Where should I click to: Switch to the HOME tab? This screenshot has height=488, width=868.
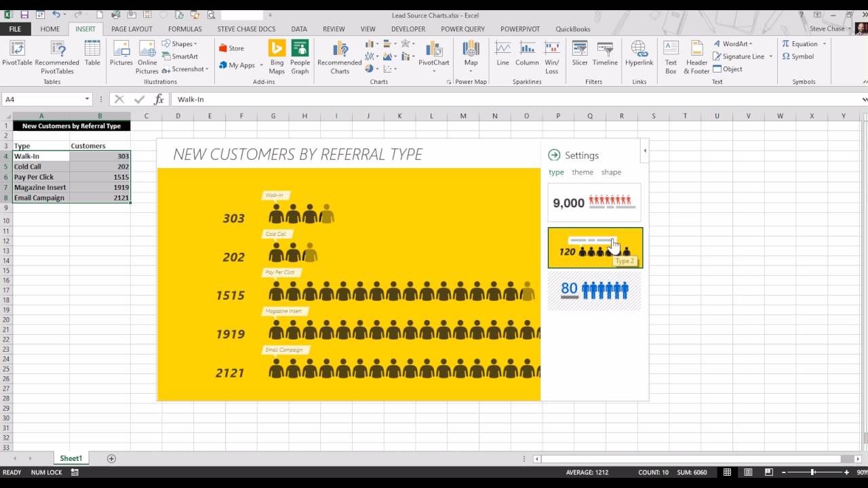pyautogui.click(x=50, y=29)
